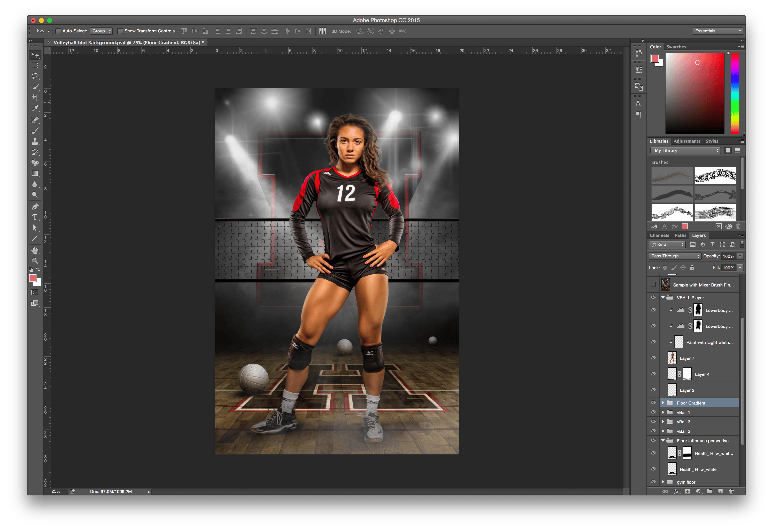
Task: Show the Sample with Mixer Brush layer
Action: tap(653, 285)
